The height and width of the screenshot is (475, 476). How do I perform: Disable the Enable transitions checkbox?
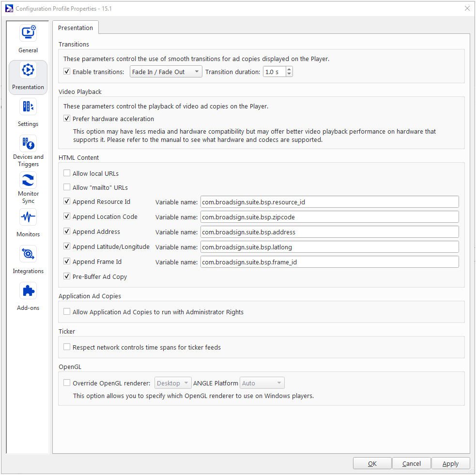point(67,72)
